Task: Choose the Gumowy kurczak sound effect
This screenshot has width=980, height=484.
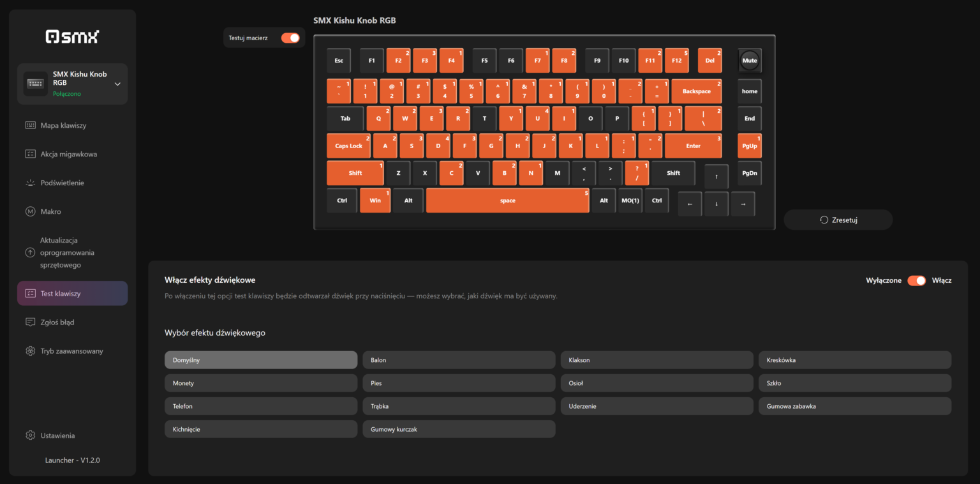Action: coord(459,428)
